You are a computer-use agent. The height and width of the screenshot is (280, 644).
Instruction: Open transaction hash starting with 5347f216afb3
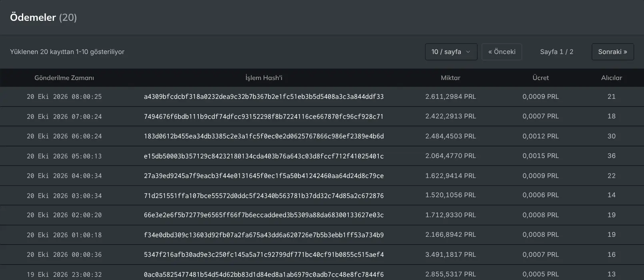(x=264, y=254)
